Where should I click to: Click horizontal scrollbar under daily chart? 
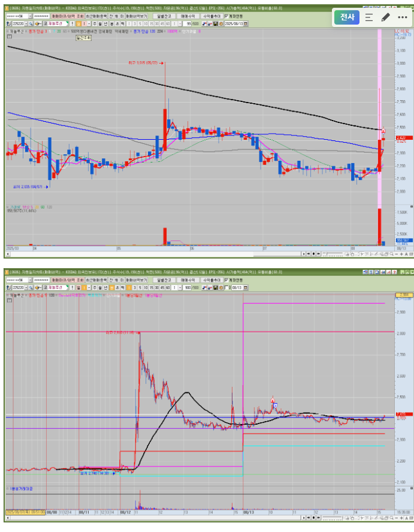pos(154,254)
